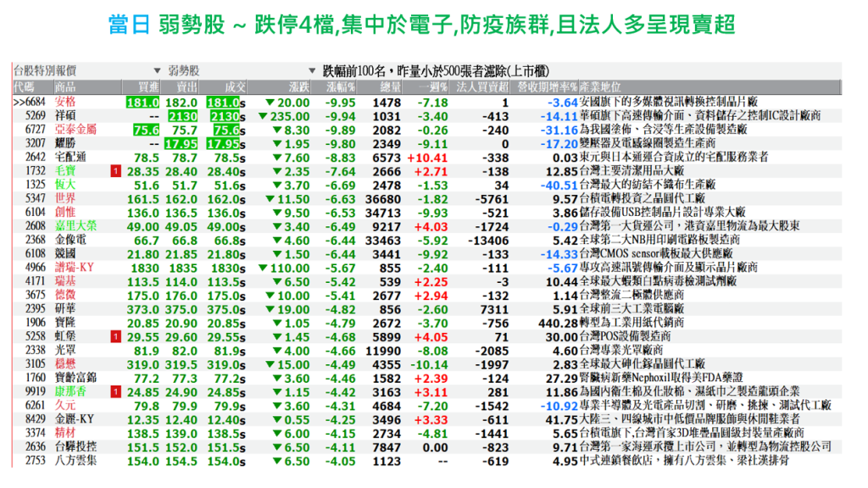Click highlighted 賣出 price 2130 for 祥碩
This screenshot has width=868, height=488.
click(182, 116)
